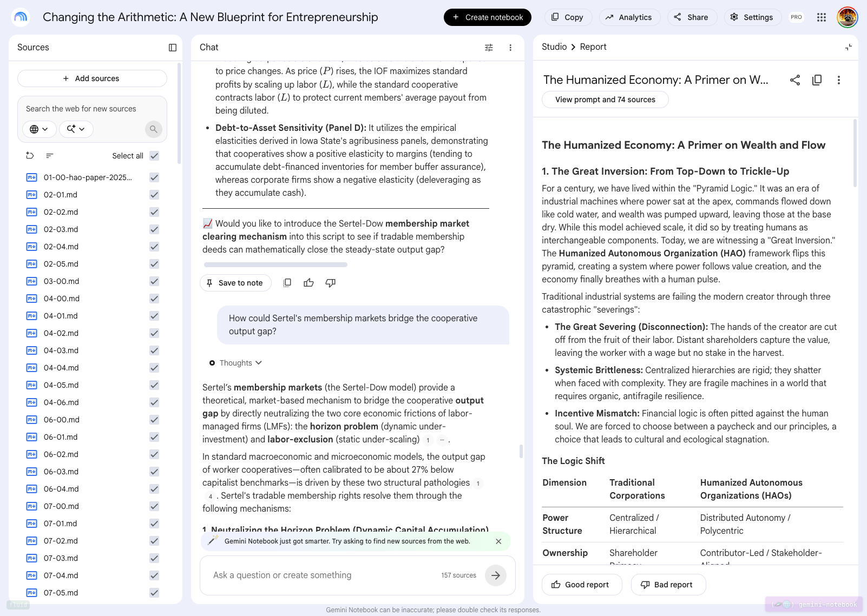
Task: Click the top bar Copy button
Action: (x=568, y=17)
